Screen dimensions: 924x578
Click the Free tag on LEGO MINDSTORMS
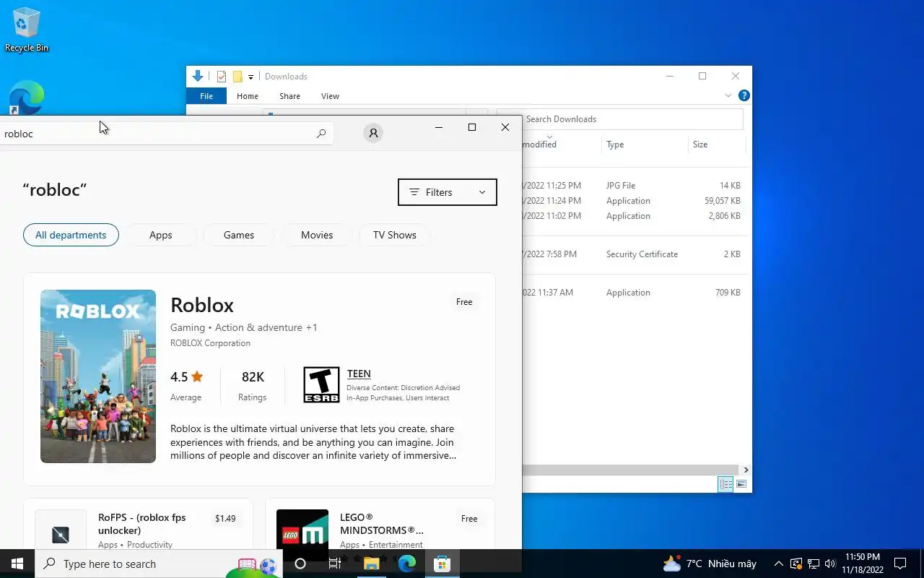469,519
